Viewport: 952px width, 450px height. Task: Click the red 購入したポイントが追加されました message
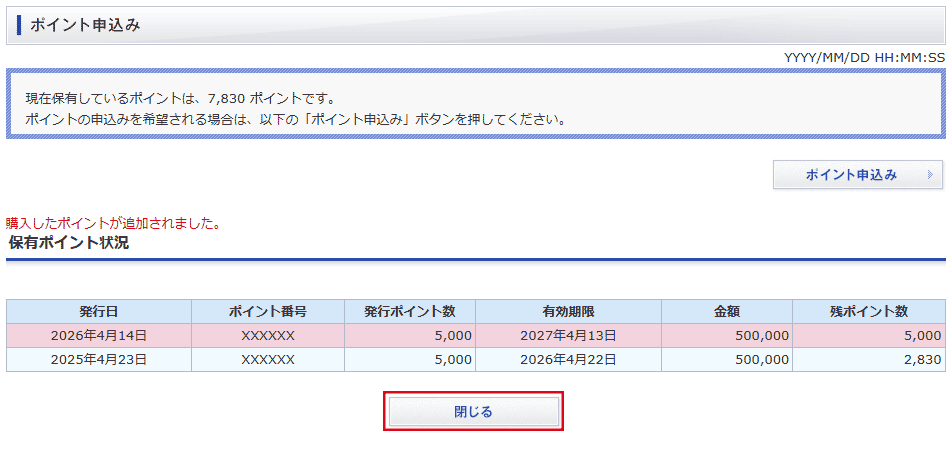click(x=113, y=223)
